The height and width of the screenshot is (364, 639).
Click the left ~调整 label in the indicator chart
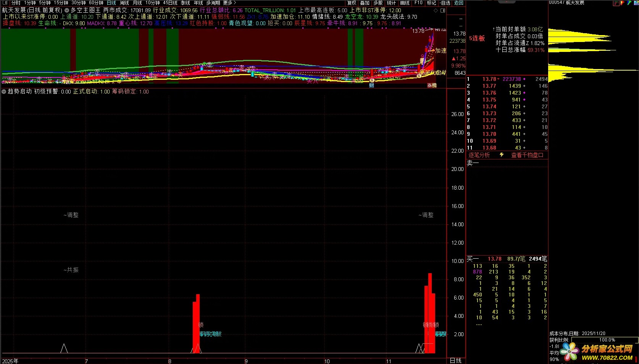pos(71,215)
